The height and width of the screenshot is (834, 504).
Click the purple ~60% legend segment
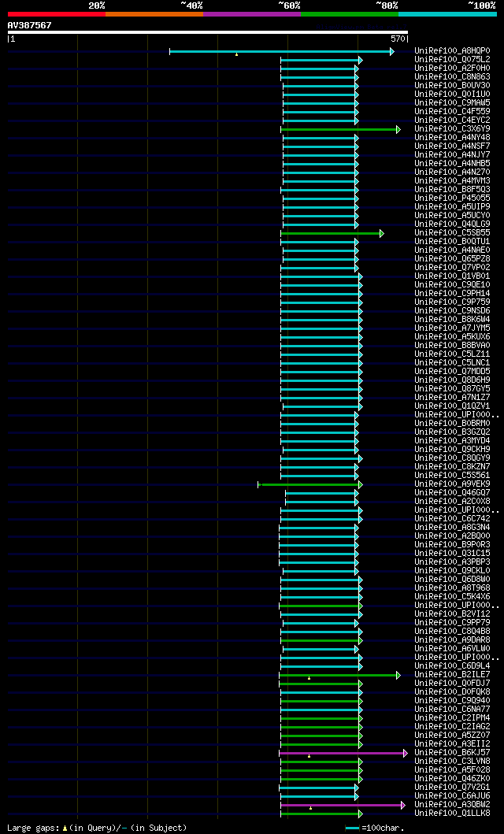click(252, 14)
